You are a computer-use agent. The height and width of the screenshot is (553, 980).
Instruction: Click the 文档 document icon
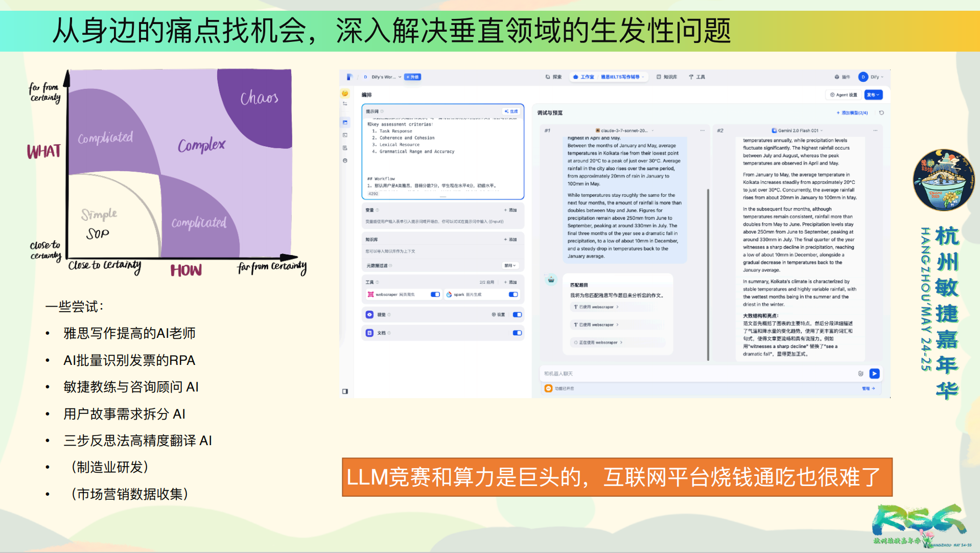(x=369, y=333)
